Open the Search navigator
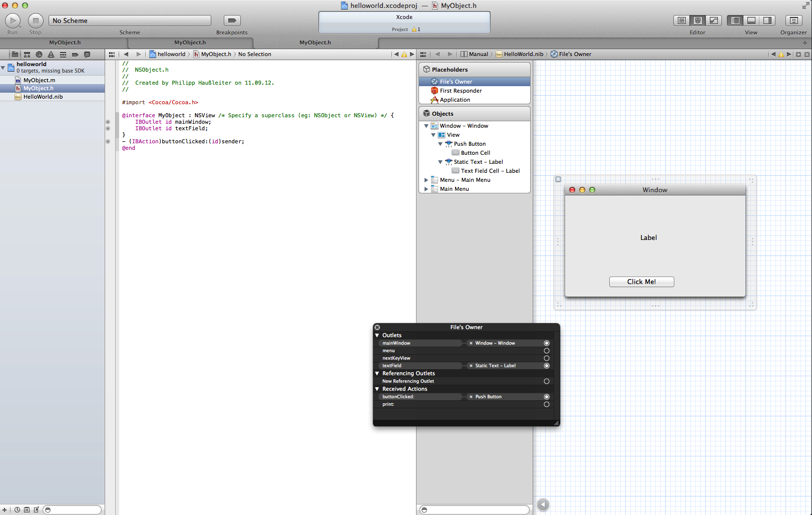Image resolution: width=812 pixels, height=515 pixels. click(x=39, y=54)
